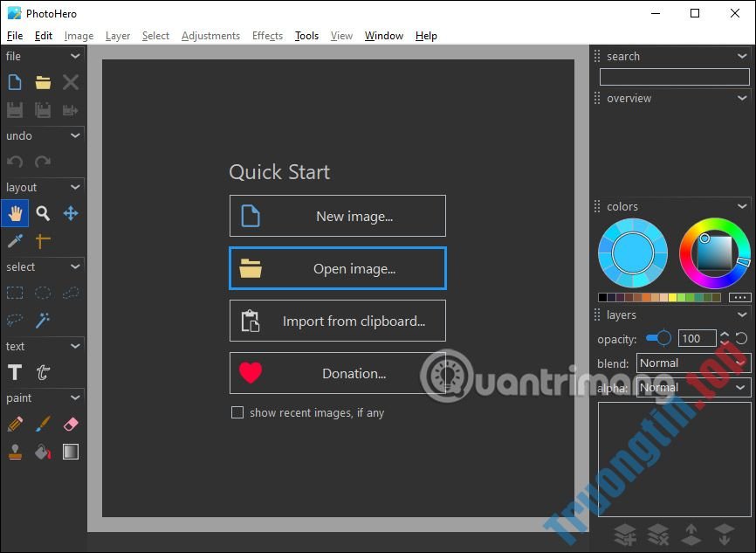Open the Adjustments menu

tap(210, 36)
